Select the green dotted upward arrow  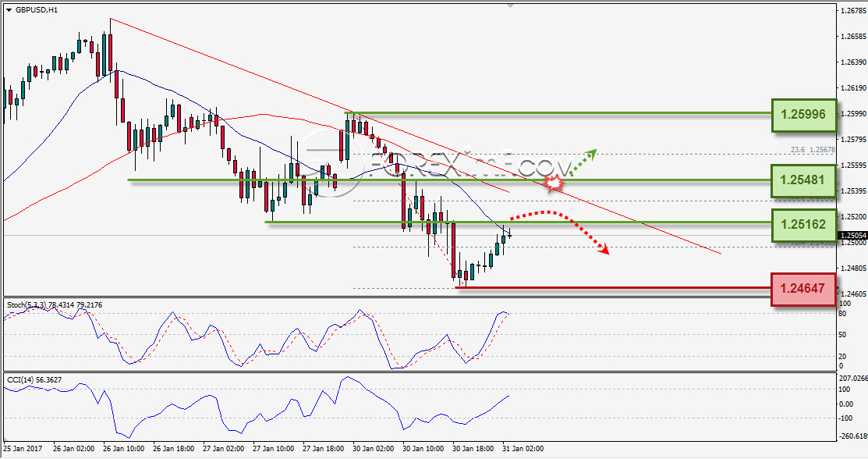pyautogui.click(x=583, y=162)
